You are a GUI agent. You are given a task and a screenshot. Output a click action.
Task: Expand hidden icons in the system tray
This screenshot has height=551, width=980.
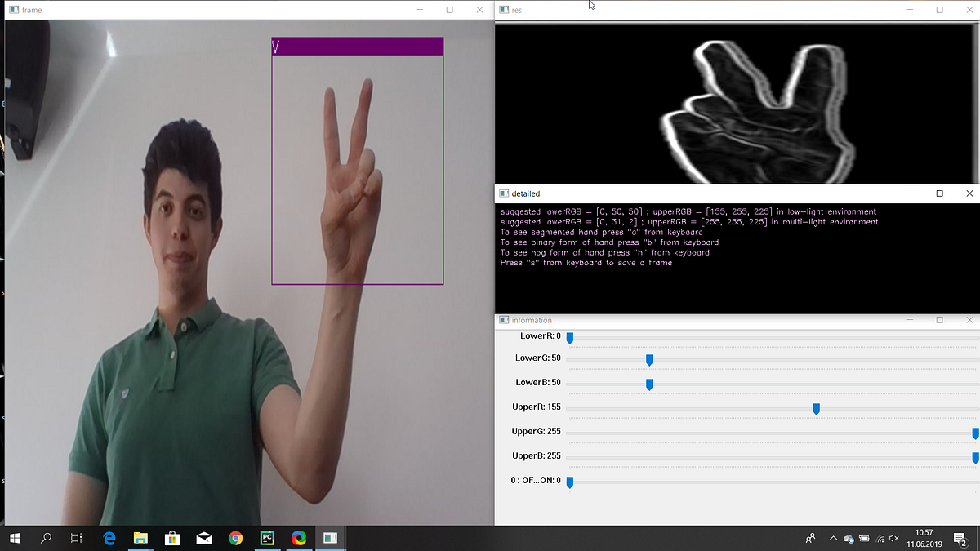(833, 538)
